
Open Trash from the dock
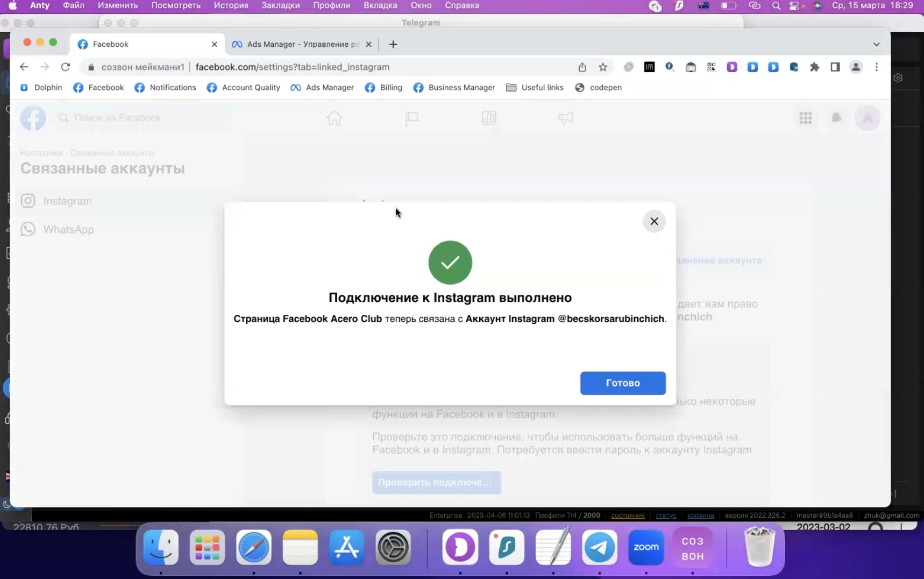coord(759,547)
